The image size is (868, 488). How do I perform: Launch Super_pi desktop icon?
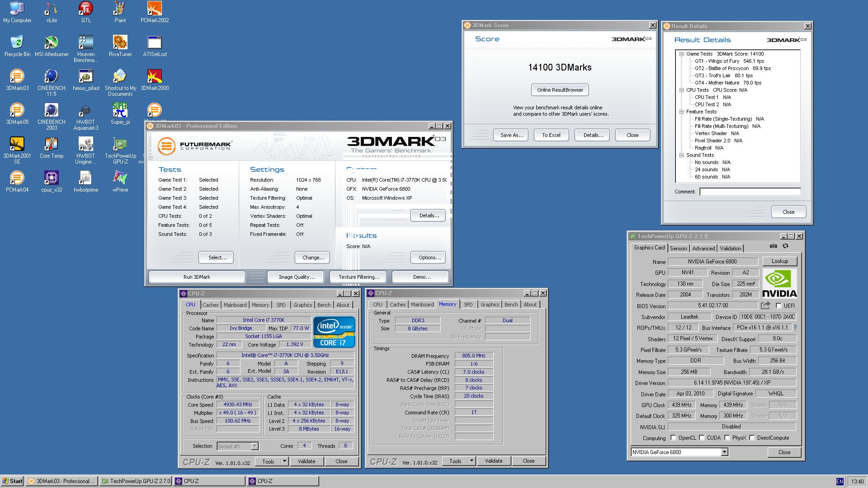(x=120, y=114)
